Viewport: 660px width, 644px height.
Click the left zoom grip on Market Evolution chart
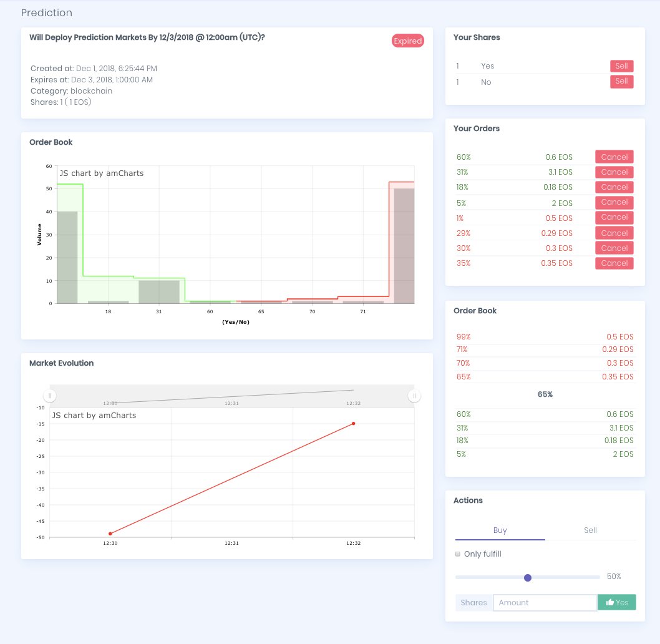(x=49, y=395)
